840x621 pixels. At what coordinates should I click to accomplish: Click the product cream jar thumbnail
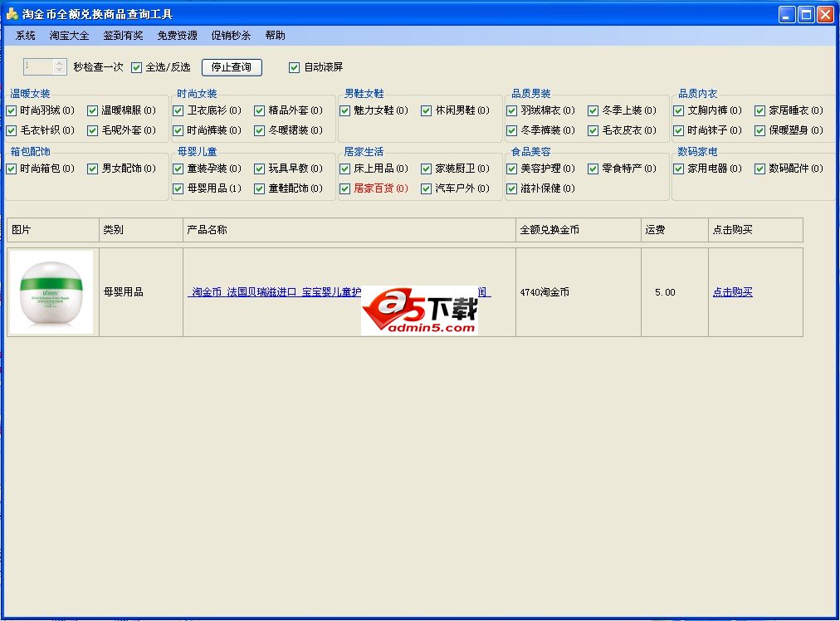[51, 292]
